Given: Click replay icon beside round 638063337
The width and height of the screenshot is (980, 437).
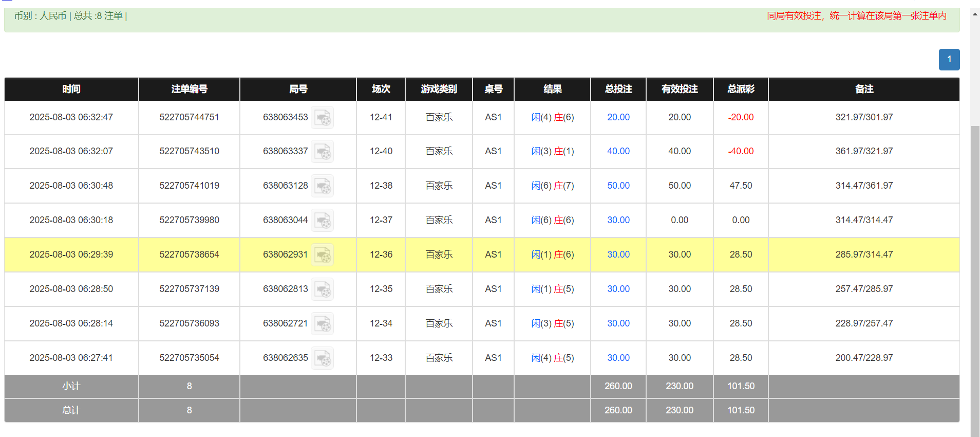Looking at the screenshot, I should (323, 152).
